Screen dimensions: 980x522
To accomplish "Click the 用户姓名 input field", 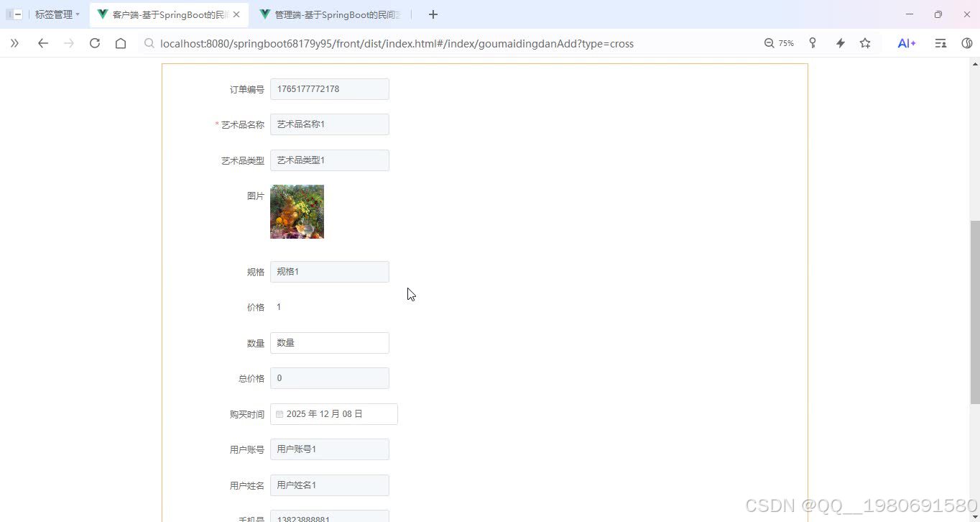I will [x=330, y=485].
